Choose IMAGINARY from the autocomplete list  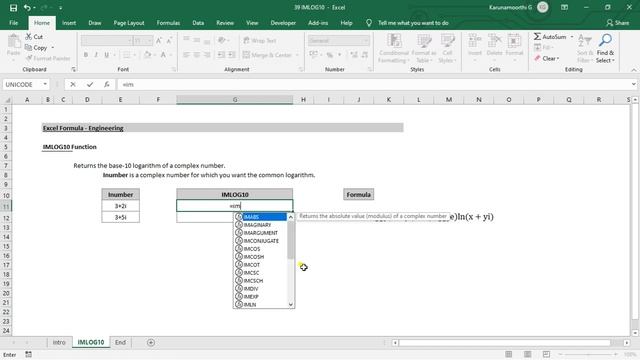261,225
